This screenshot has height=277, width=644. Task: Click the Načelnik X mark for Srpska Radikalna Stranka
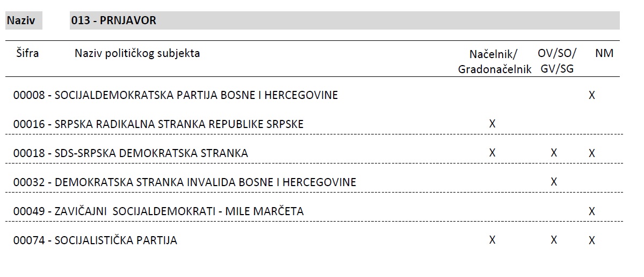(492, 124)
